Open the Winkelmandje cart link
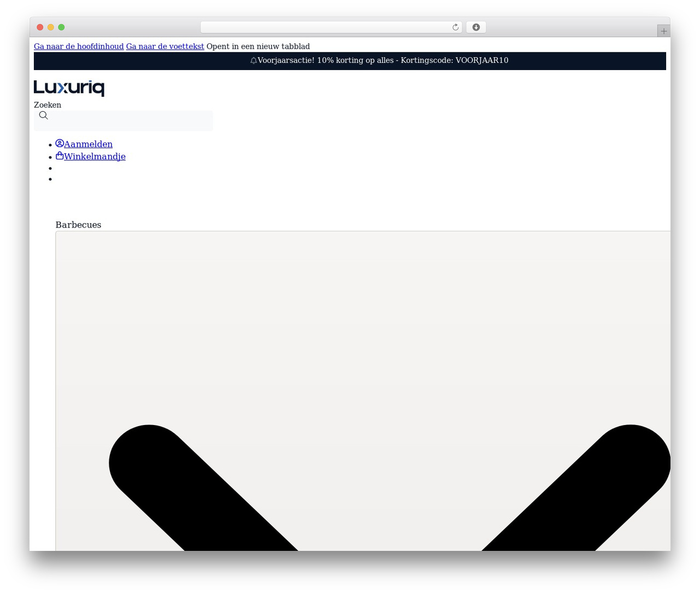The width and height of the screenshot is (700, 593). pos(95,156)
